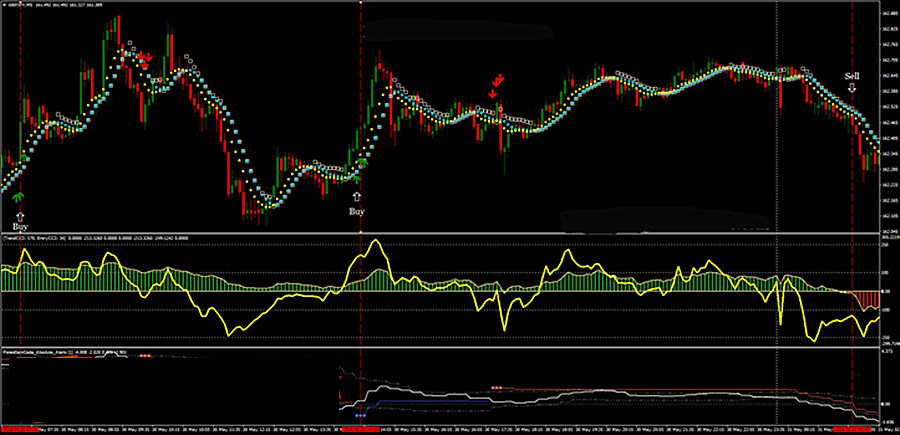Click the white dotted vertical line

click(777, 150)
